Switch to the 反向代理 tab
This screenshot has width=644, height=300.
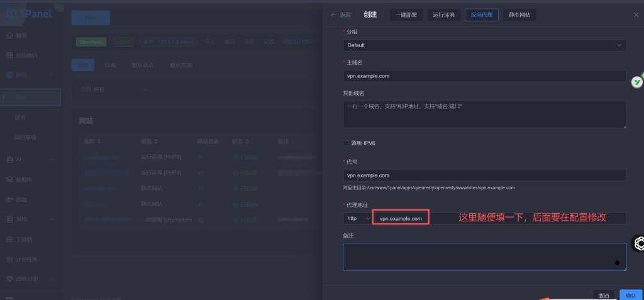481,14
